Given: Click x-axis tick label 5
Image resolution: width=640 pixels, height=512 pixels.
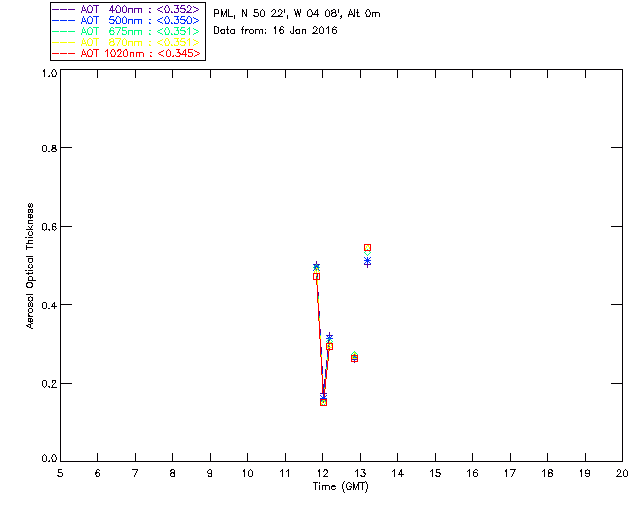Looking at the screenshot, I should point(60,473).
